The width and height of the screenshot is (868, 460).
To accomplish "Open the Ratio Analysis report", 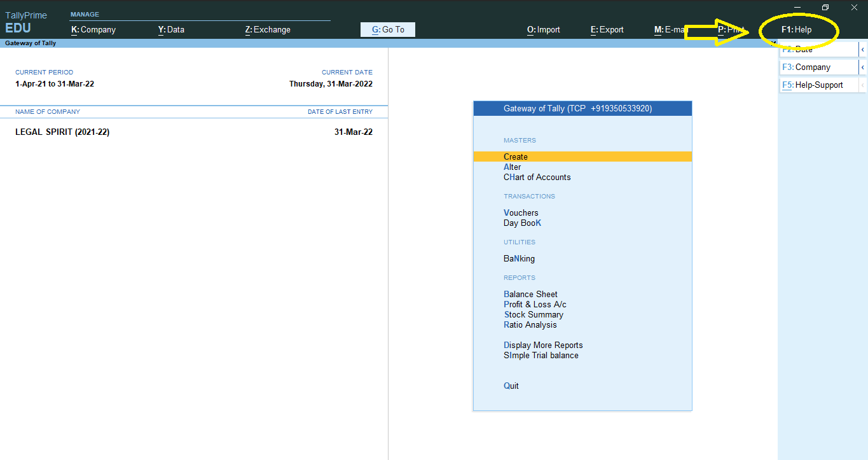I will pos(530,325).
